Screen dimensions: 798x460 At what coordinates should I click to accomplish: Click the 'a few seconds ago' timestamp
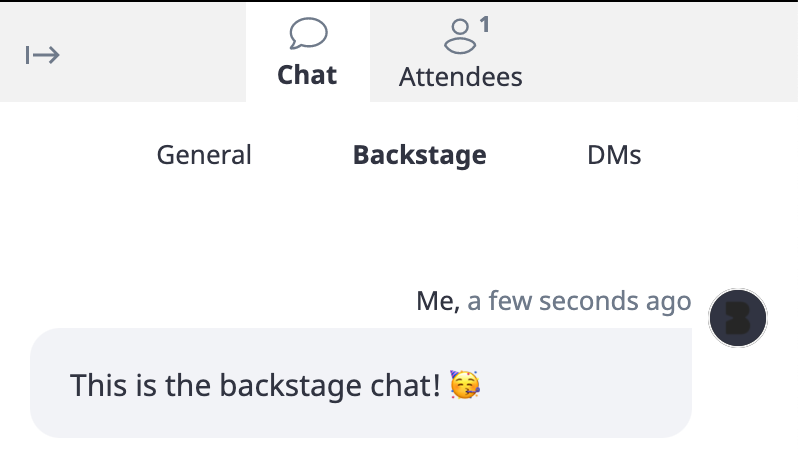coord(579,301)
